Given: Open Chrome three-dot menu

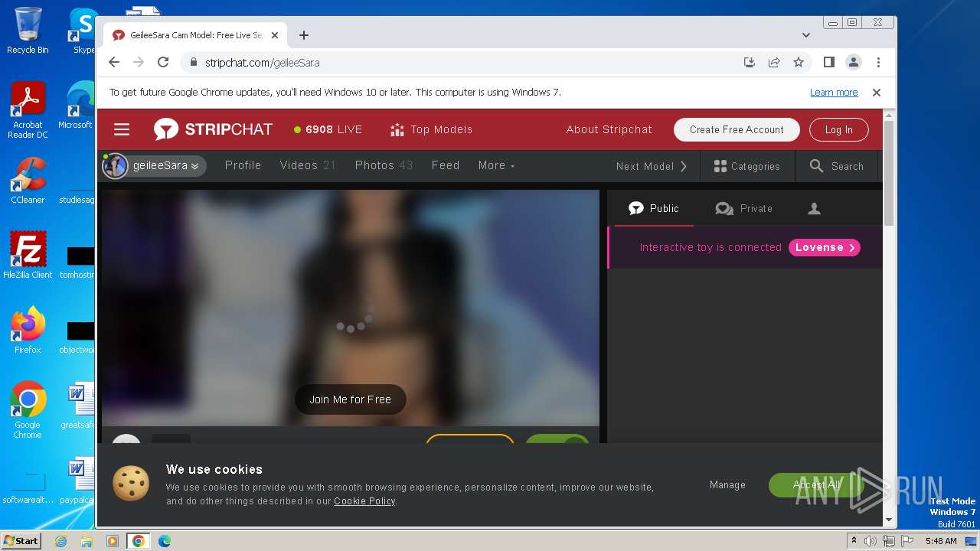Looking at the screenshot, I should 878,62.
